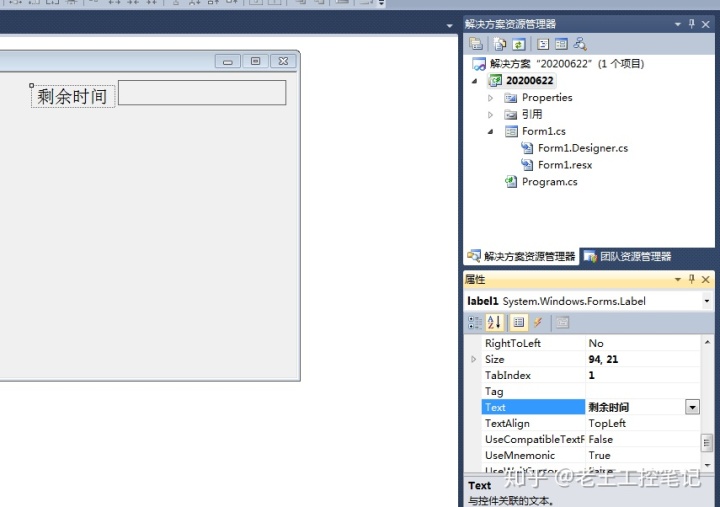Open Solution Explorer window options dropdown arrow
Screen dimensions: 720x507
pos(677,24)
